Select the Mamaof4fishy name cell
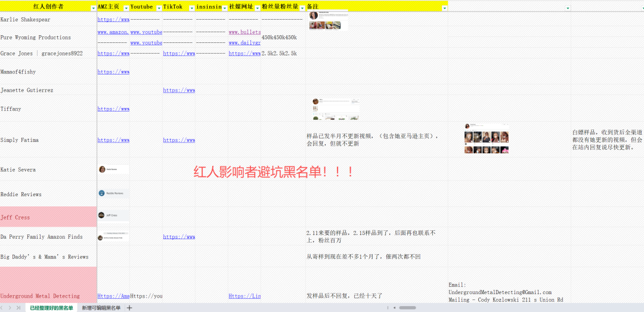644x312 pixels. click(48, 72)
